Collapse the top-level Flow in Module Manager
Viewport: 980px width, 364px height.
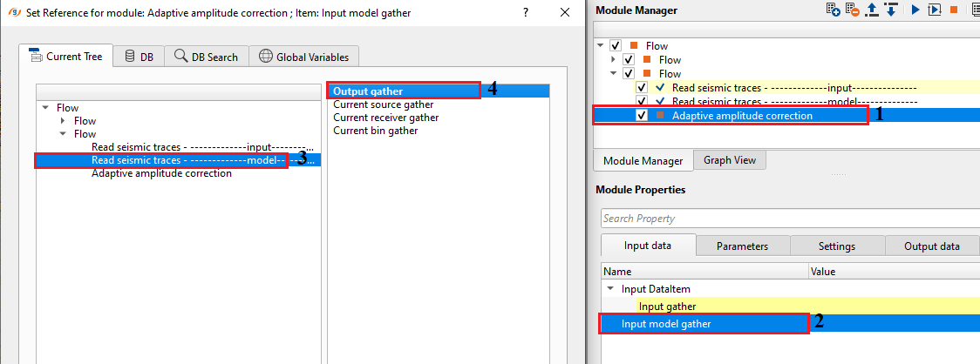602,45
